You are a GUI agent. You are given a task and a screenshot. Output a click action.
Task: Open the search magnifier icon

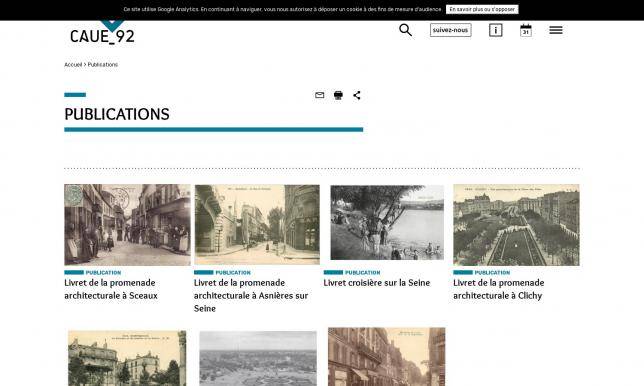[405, 30]
